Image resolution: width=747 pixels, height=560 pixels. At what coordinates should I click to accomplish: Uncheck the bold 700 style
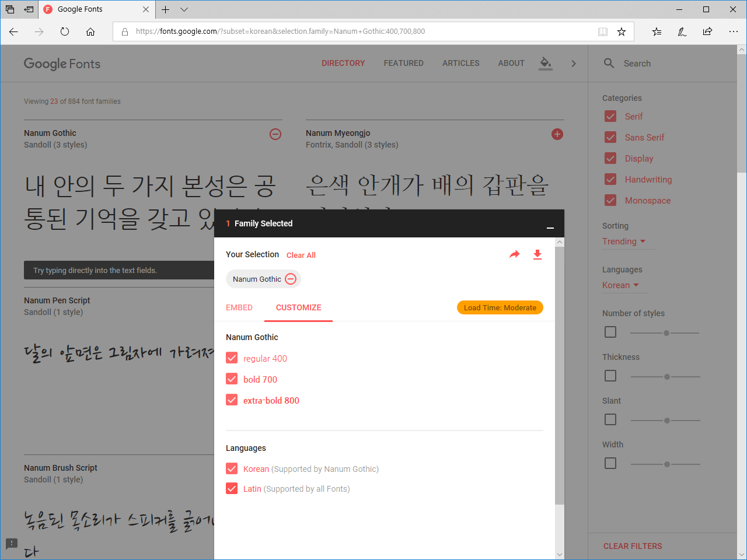click(x=232, y=379)
